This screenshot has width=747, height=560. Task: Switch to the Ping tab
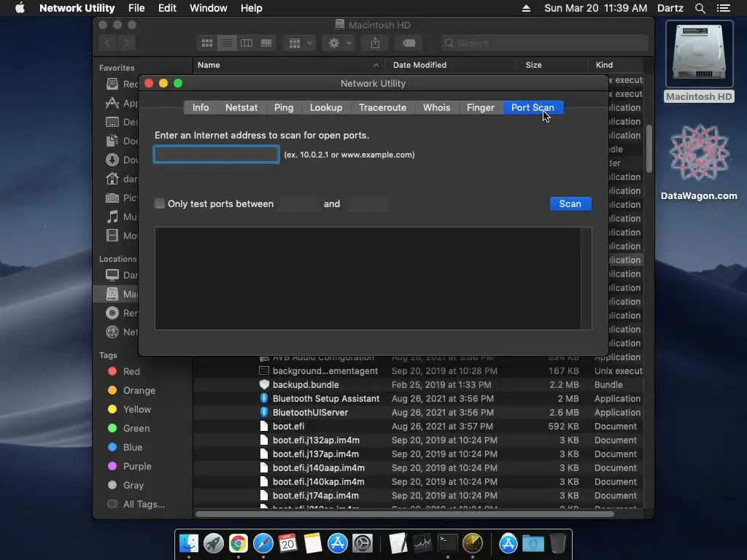tap(284, 108)
